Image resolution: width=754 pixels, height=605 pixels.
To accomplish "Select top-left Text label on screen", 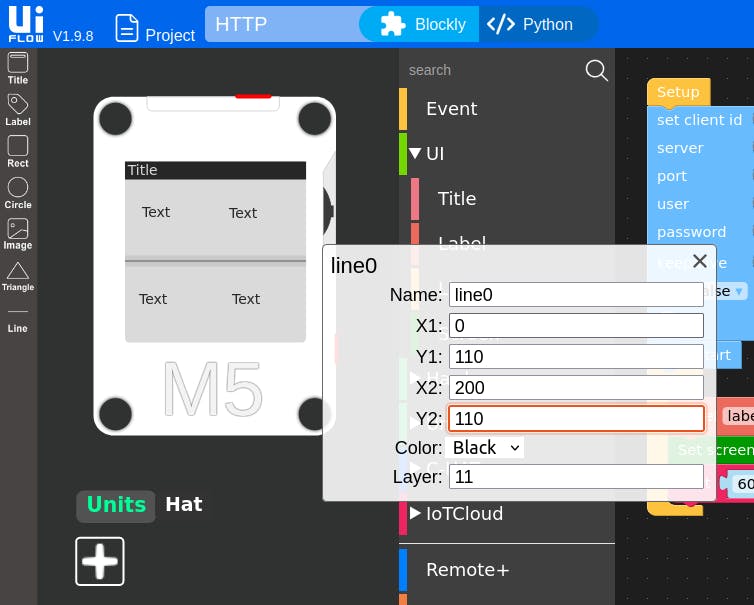I will pos(156,212).
